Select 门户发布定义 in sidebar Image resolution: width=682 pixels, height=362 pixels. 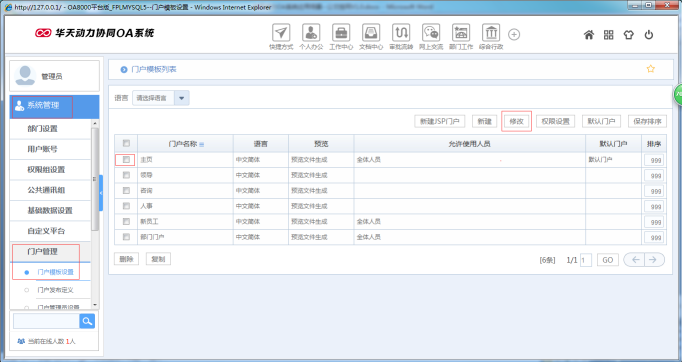point(55,290)
